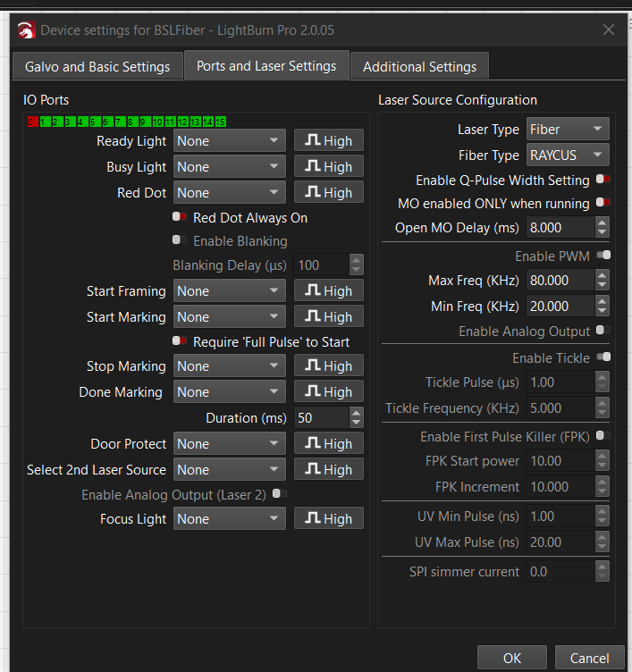The width and height of the screenshot is (632, 672).
Task: Click the Max Freq (KHz) input field
Action: pyautogui.click(x=560, y=281)
